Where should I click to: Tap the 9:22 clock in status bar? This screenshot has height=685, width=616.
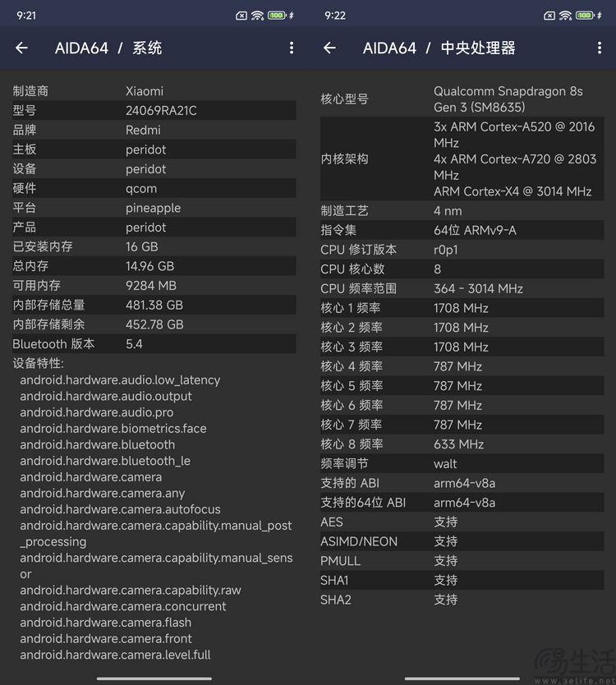334,16
